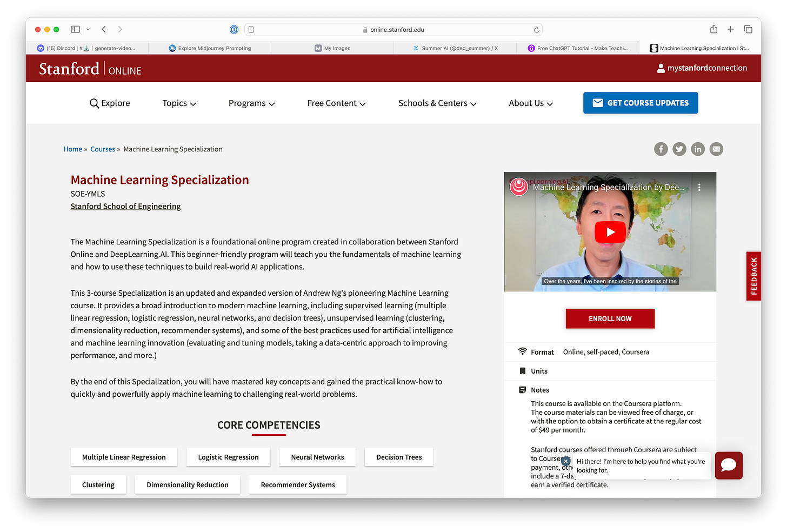Share page via Facebook icon
This screenshot has width=787, height=532.
tap(661, 149)
